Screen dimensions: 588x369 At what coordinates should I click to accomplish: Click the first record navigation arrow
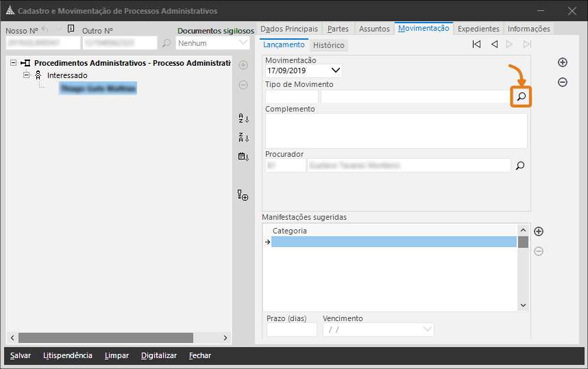(x=476, y=44)
